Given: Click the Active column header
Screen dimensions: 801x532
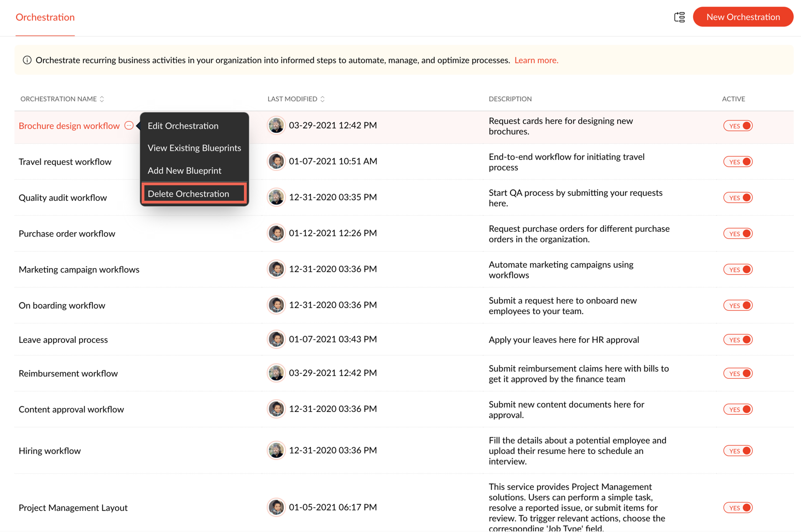Looking at the screenshot, I should click(734, 99).
